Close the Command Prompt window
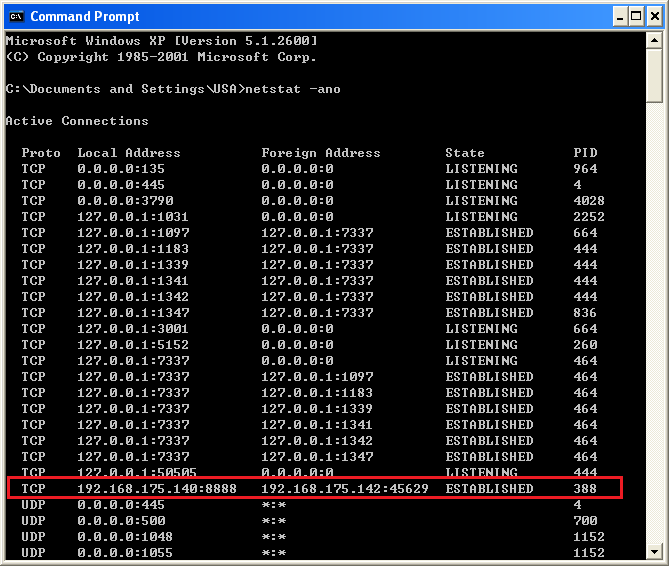 pos(654,16)
